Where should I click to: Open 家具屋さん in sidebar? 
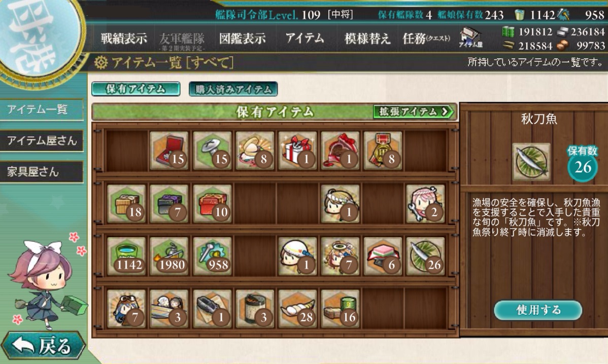42,171
